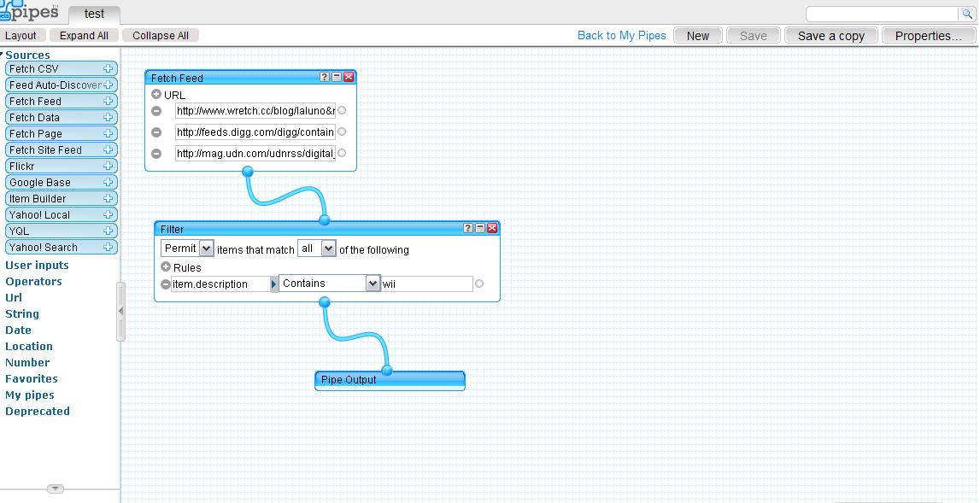Screen dimensions: 980x503
Task: Add Fetch CSV module using its plus icon
Action: click(109, 68)
